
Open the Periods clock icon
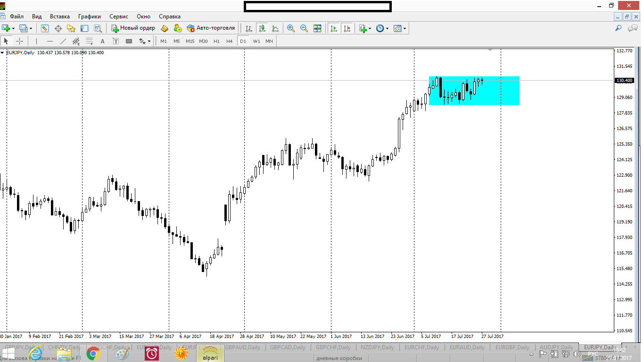(380, 28)
